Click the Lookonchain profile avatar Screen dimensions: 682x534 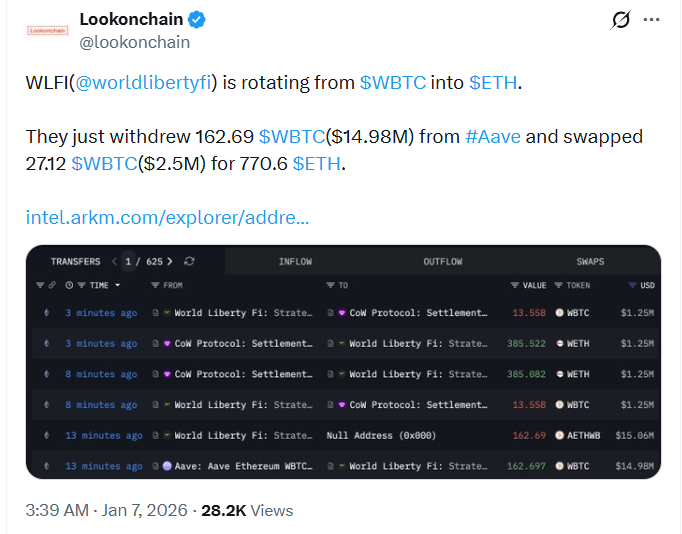click(47, 30)
